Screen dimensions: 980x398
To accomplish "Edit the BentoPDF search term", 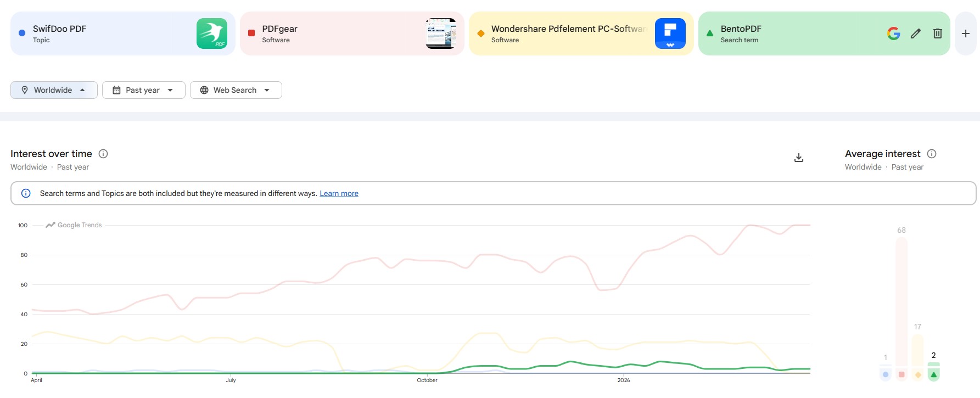I will (x=915, y=33).
